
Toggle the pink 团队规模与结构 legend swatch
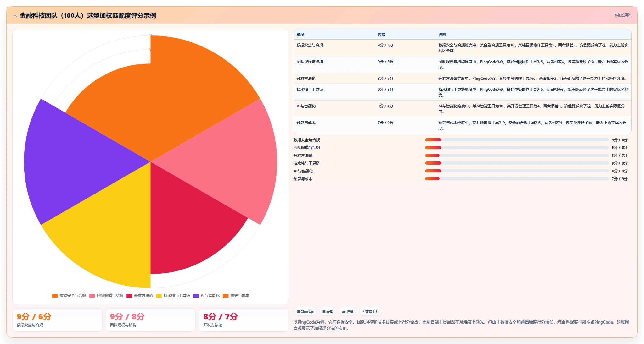click(92, 296)
